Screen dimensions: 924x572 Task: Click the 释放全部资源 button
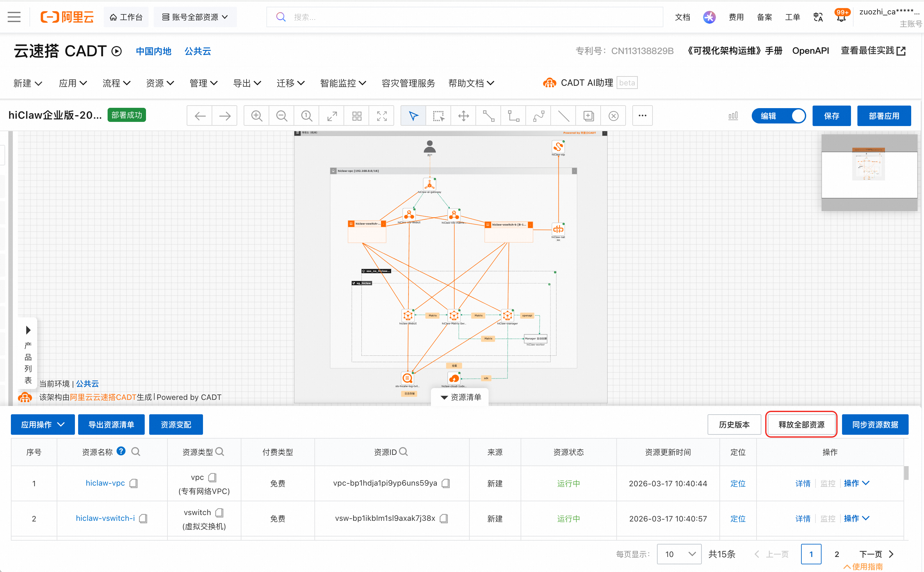(x=801, y=425)
